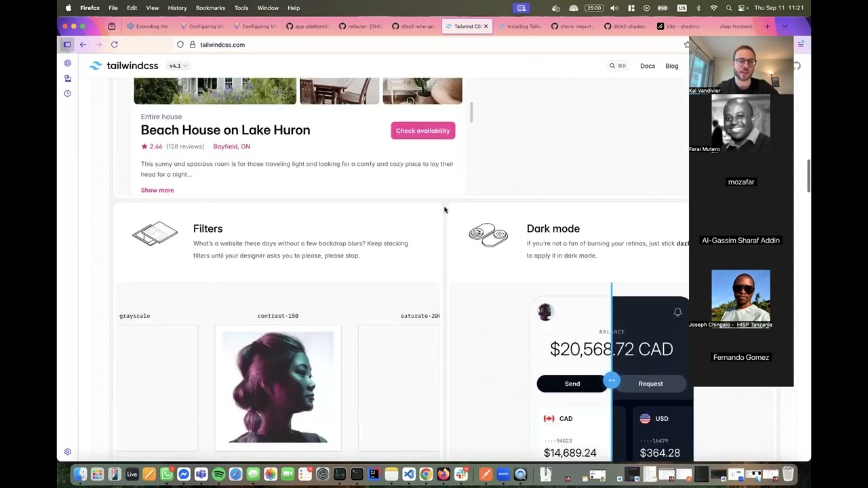
Task: Expand the list all tabs chevron
Action: click(785, 26)
